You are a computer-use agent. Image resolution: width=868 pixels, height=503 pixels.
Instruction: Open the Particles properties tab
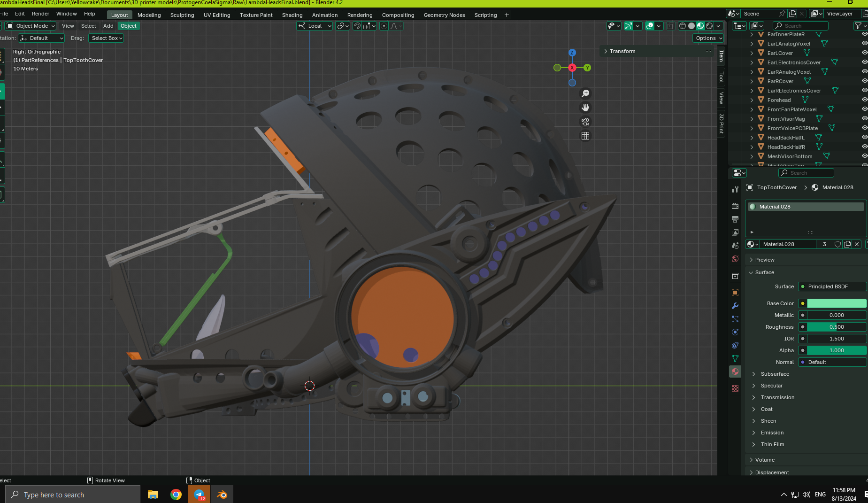click(735, 319)
